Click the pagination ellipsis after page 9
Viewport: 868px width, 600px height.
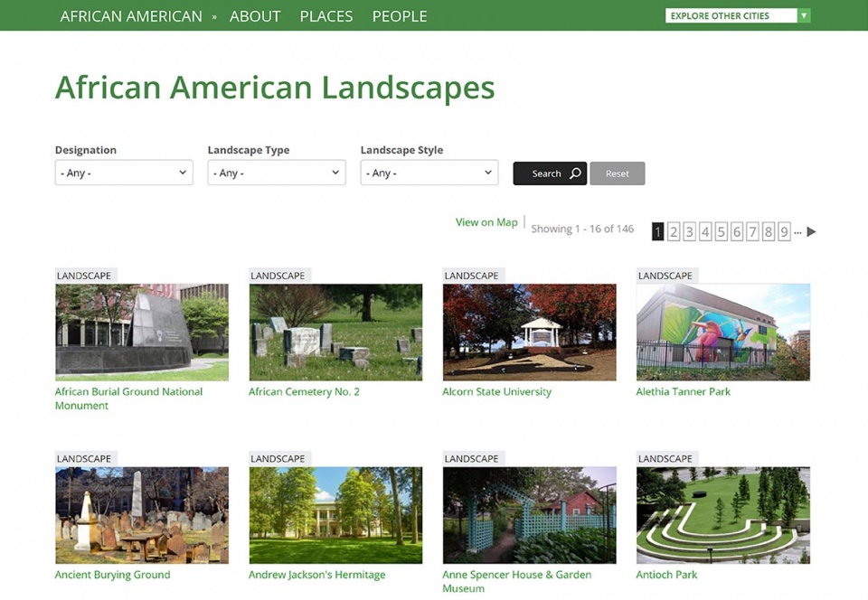[x=797, y=233]
